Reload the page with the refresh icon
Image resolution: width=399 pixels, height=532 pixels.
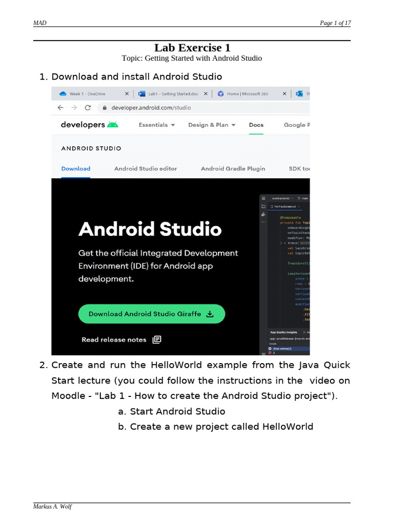pyautogui.click(x=87, y=108)
